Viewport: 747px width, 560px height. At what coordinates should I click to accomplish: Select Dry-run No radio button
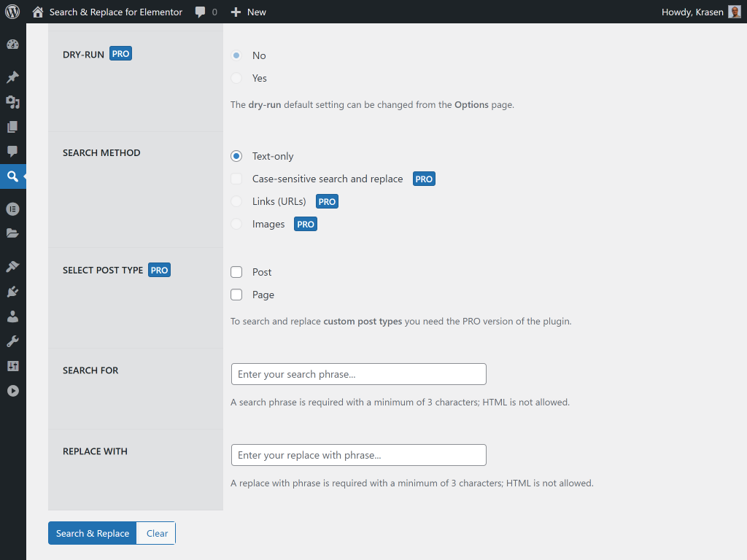pos(236,55)
